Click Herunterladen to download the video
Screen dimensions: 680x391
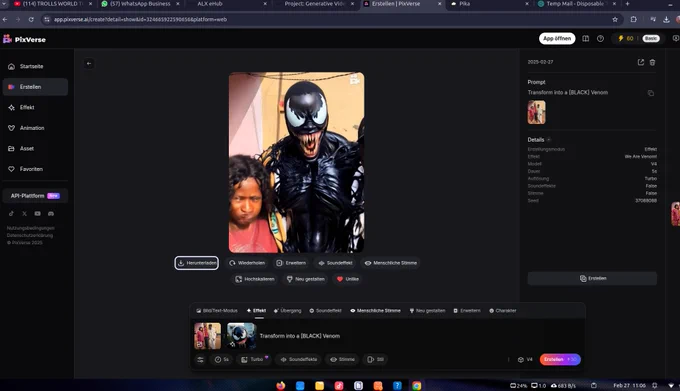click(x=196, y=263)
